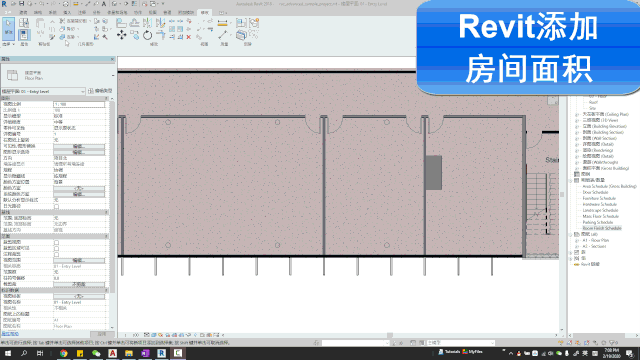Toggle the Sun Path checkbox in Properties
Viewport: 640px width, 360px height.
[56, 206]
